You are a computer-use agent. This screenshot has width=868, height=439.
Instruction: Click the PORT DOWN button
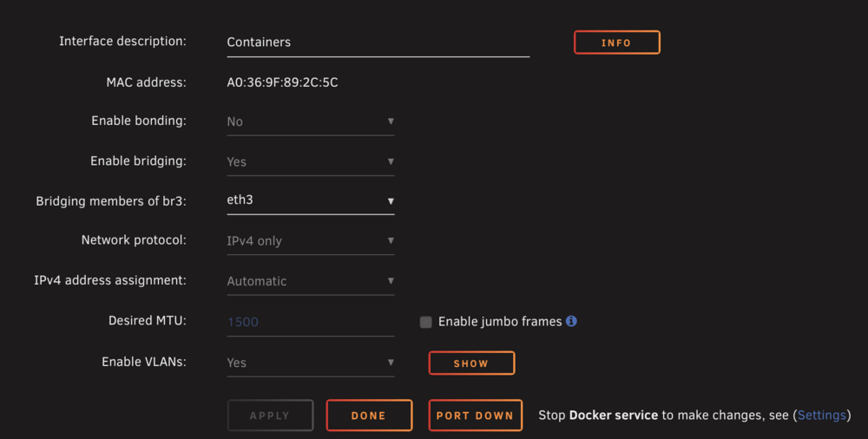point(475,416)
